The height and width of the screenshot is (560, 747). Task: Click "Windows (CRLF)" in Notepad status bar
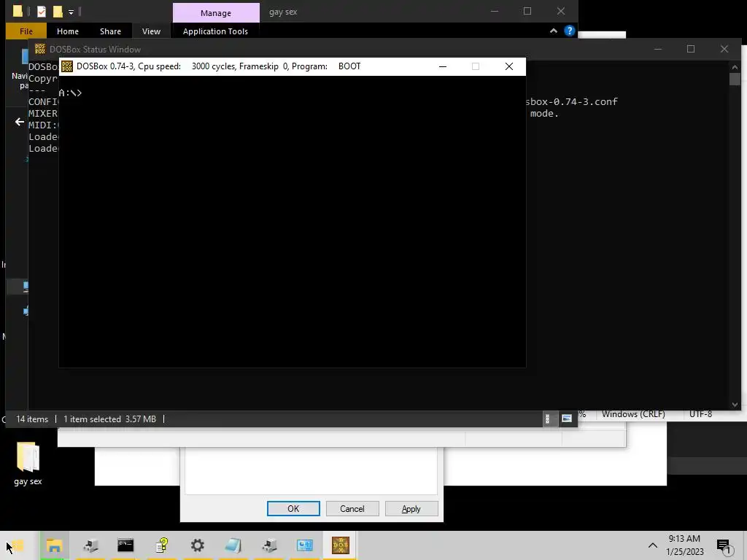(x=633, y=414)
